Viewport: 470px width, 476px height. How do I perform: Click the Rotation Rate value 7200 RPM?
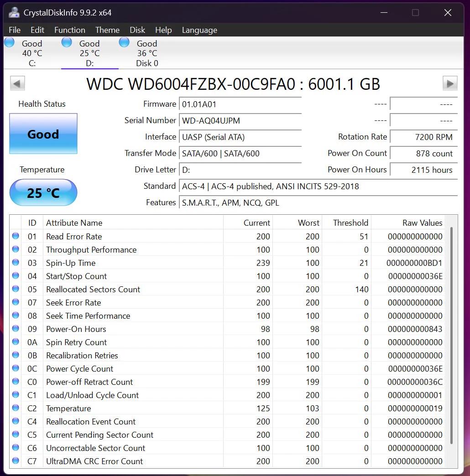coord(423,137)
